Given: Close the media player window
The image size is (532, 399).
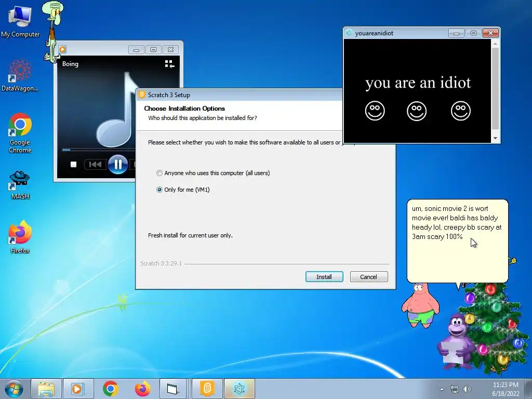Looking at the screenshot, I should click(x=170, y=49).
